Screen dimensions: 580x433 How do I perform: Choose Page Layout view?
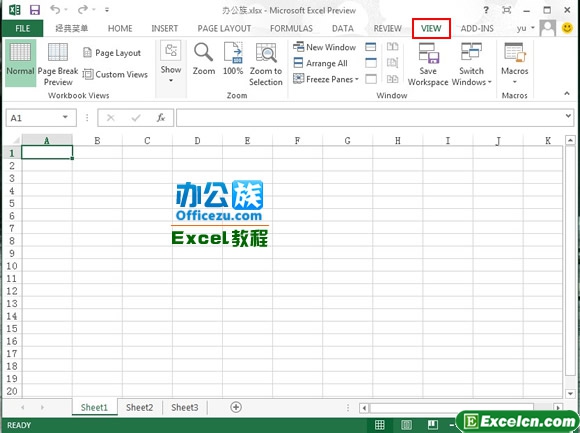(x=112, y=53)
